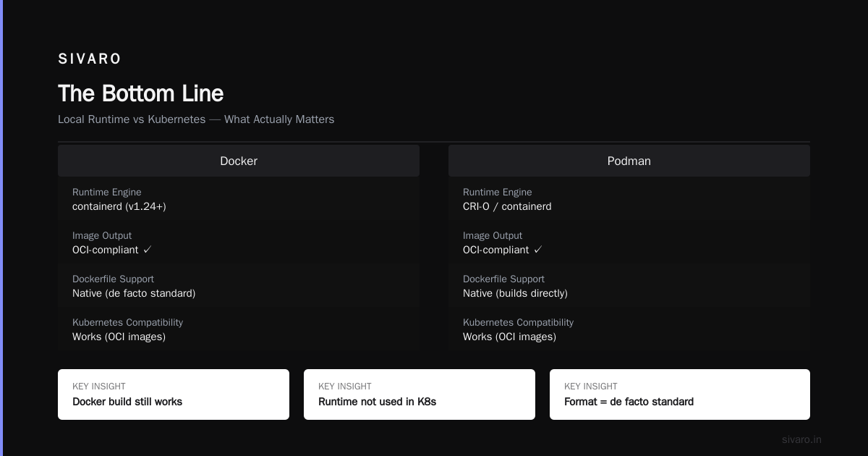The image size is (868, 456).
Task: Click Docker's 'OCI-compliant ✓' value
Action: [x=112, y=250]
